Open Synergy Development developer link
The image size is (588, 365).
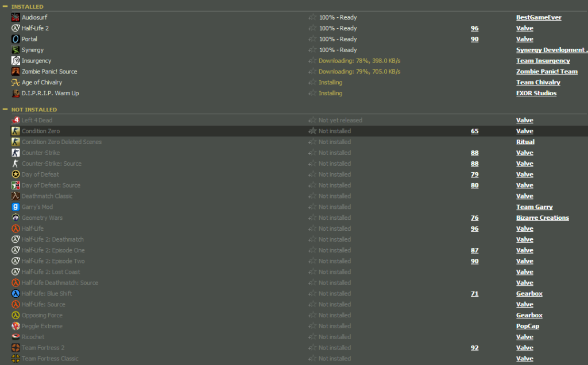point(552,50)
